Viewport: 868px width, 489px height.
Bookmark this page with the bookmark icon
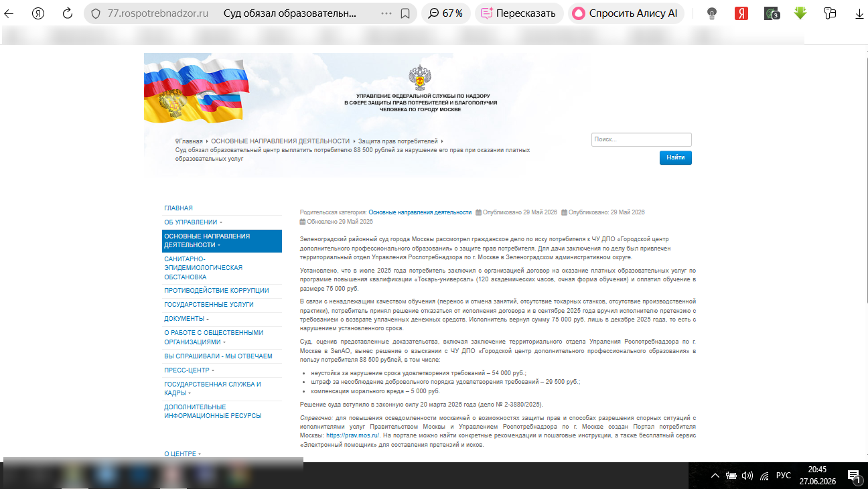(405, 13)
